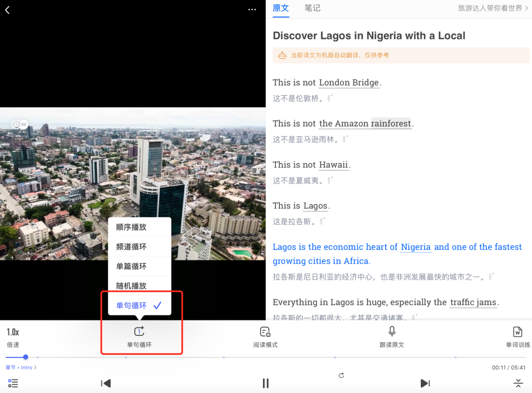532x393 pixels.
Task: Select 随机播放 shuffle play
Action: click(x=139, y=286)
